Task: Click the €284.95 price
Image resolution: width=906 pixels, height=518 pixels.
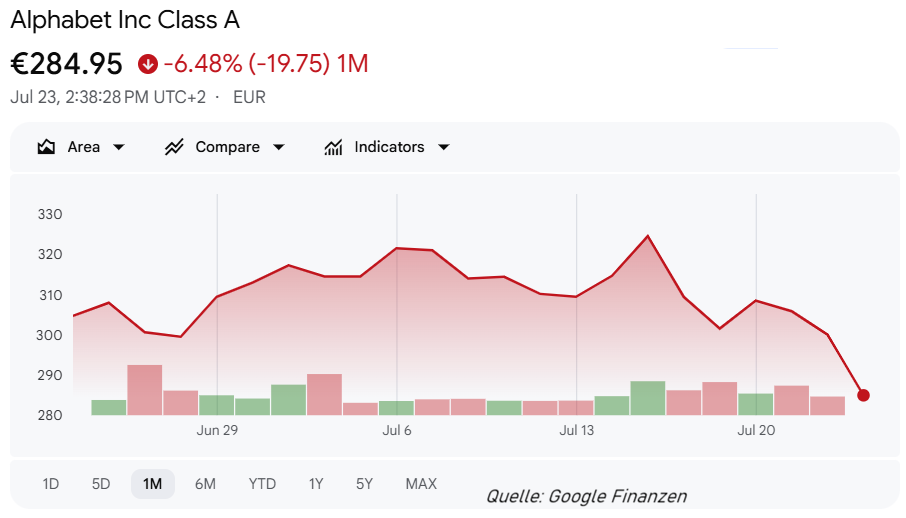Action: pos(66,64)
